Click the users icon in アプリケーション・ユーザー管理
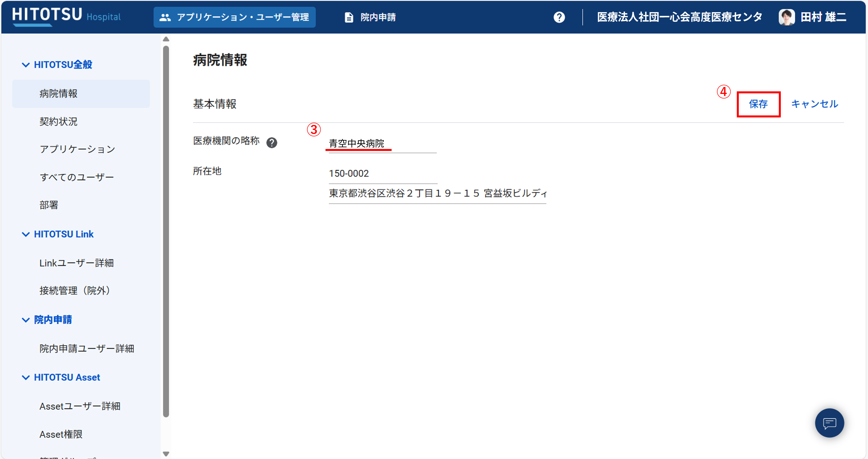The width and height of the screenshot is (868, 459). pos(165,17)
